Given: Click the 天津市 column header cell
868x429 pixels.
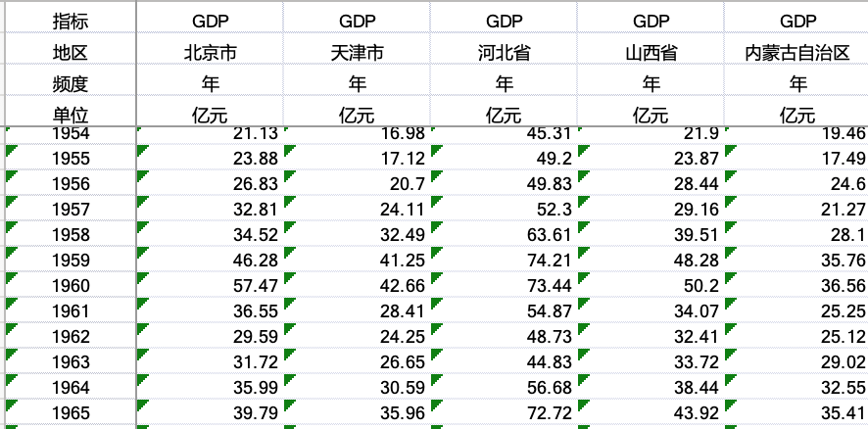Looking at the screenshot, I should click(x=357, y=53).
